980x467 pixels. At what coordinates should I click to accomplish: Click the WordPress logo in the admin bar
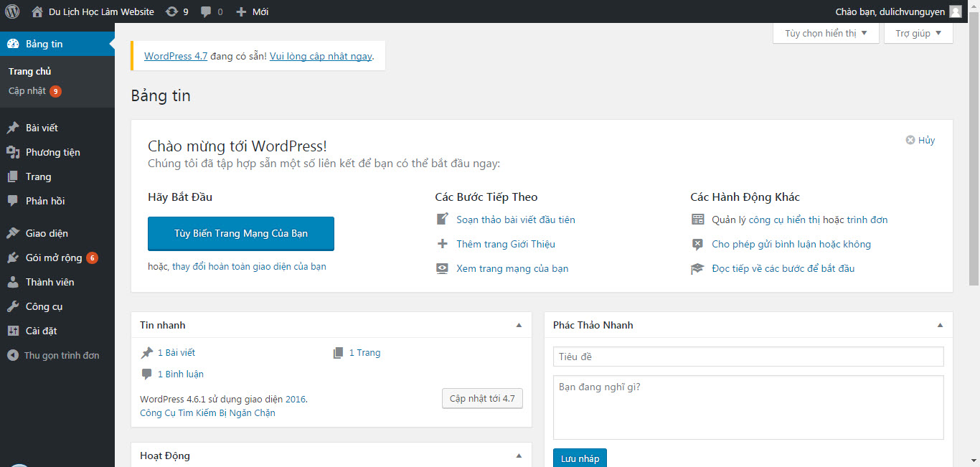tap(11, 11)
